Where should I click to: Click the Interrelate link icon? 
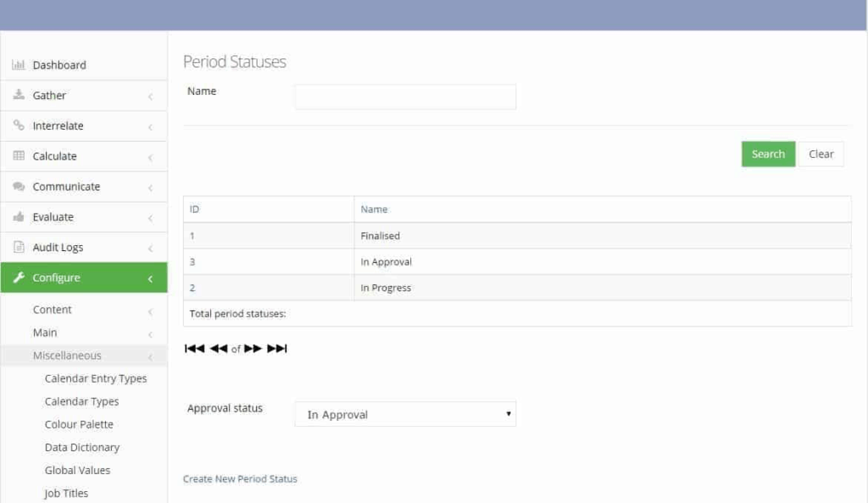point(19,126)
